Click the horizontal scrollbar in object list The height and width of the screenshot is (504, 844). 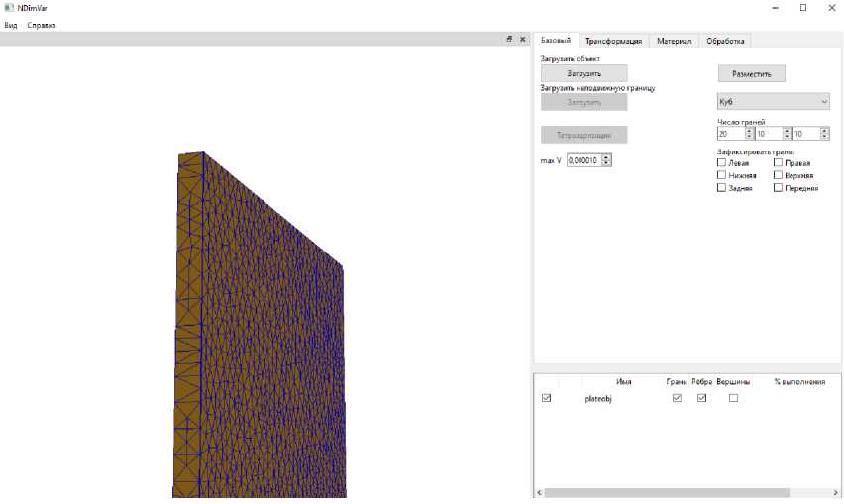click(x=664, y=492)
